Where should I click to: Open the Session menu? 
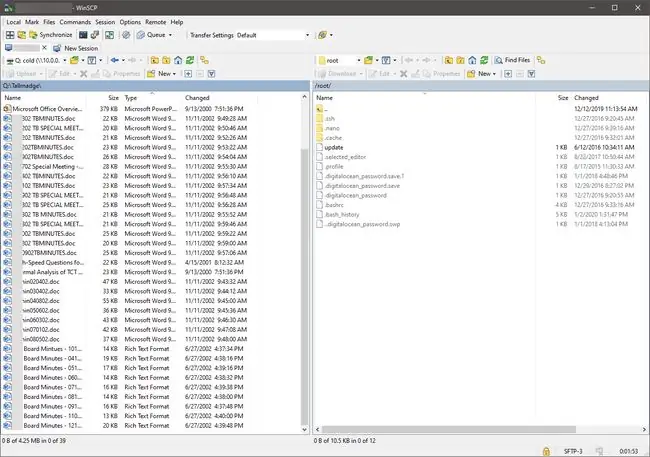105,22
